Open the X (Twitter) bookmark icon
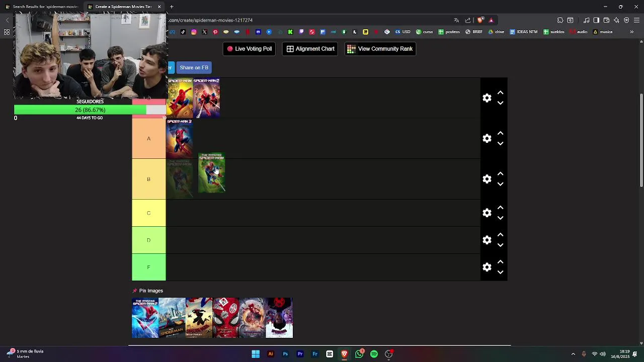The width and height of the screenshot is (644, 362). [x=204, y=32]
